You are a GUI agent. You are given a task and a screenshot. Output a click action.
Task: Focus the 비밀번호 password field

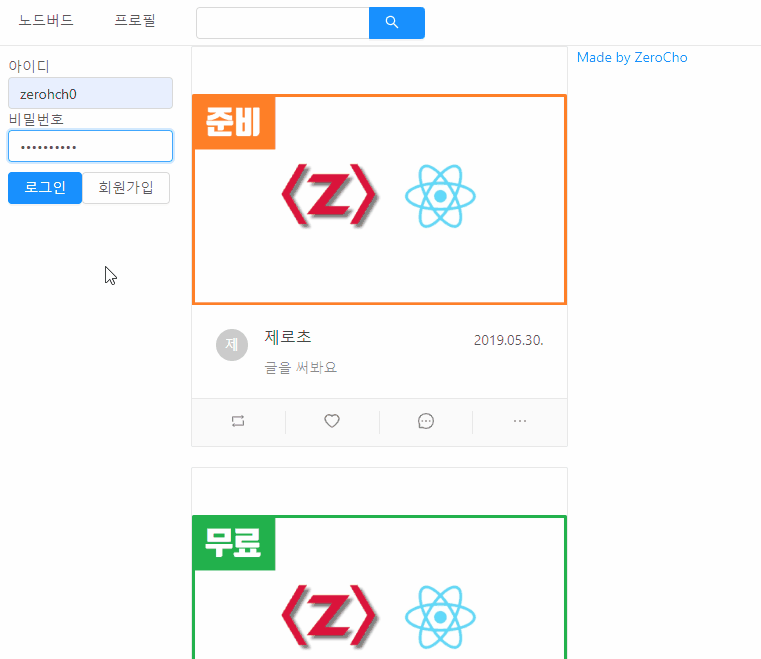[x=90, y=146]
